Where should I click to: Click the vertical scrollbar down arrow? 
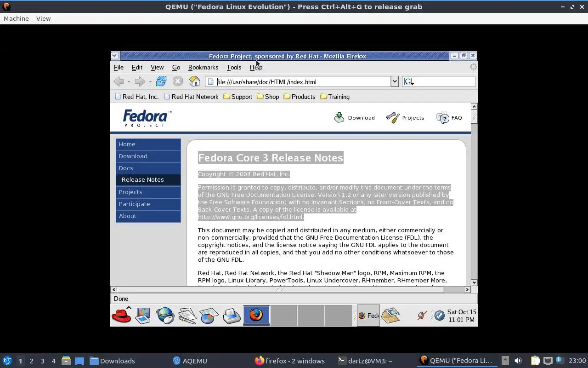pos(474,282)
